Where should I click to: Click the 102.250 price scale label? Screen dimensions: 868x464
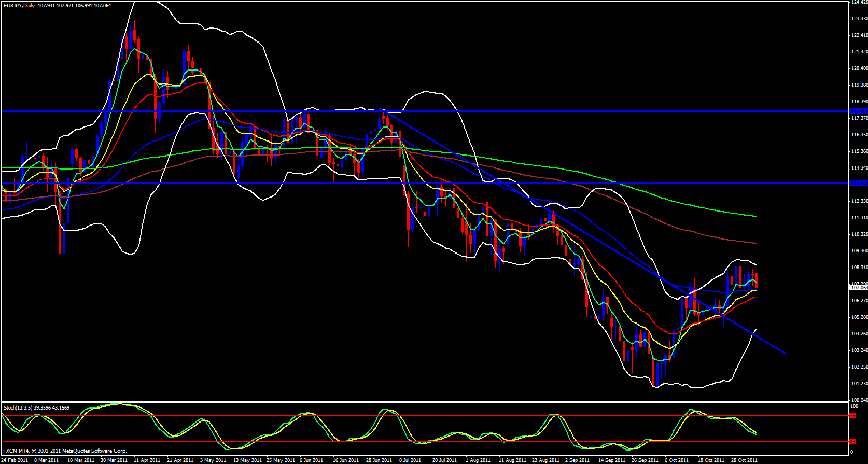click(x=859, y=367)
